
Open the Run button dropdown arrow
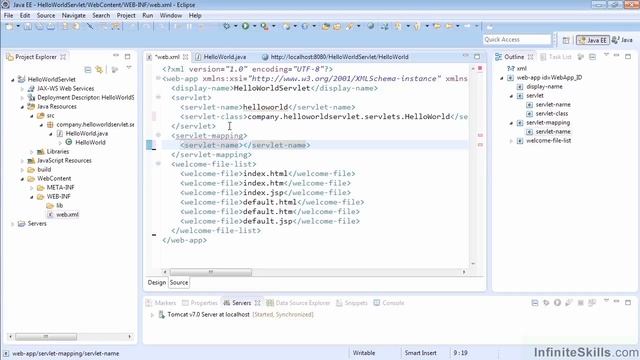pyautogui.click(x=254, y=26)
